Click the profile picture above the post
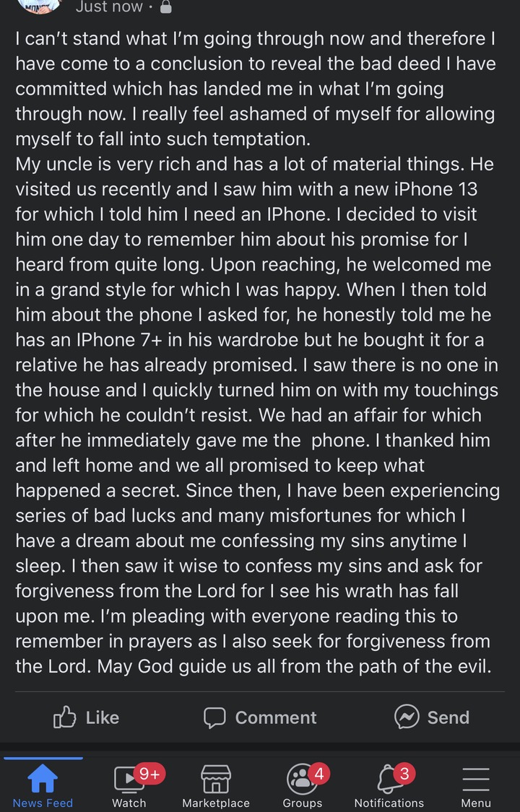This screenshot has height=812, width=520. click(39, 6)
